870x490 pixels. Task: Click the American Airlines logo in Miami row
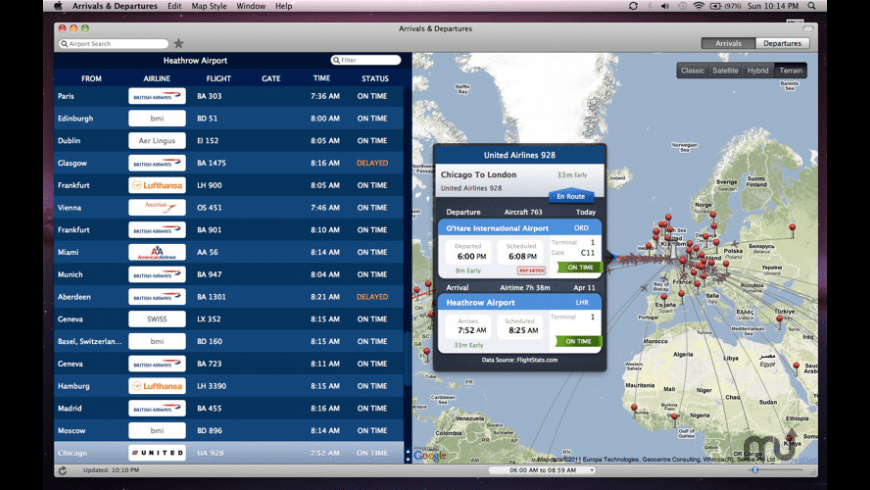(157, 252)
